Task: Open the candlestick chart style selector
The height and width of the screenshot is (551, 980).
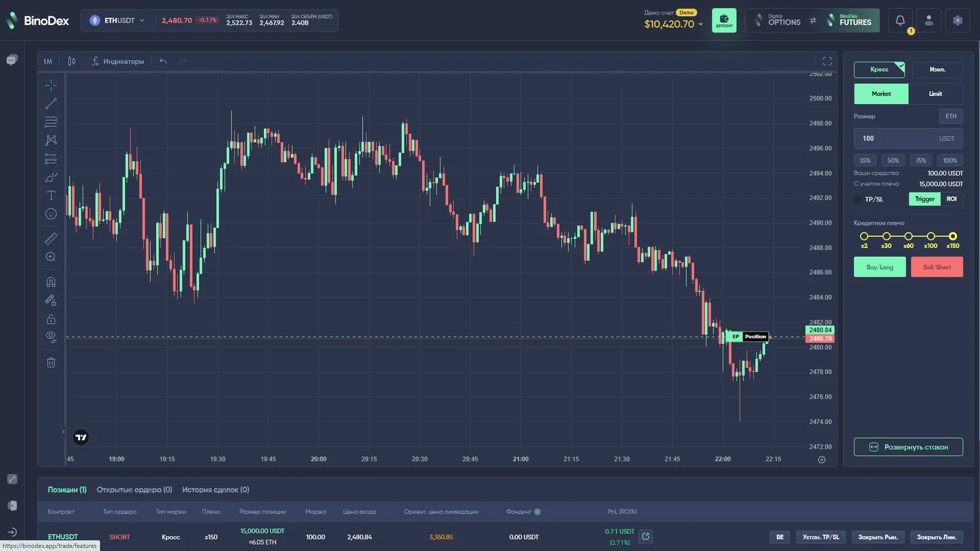Action: point(72,61)
